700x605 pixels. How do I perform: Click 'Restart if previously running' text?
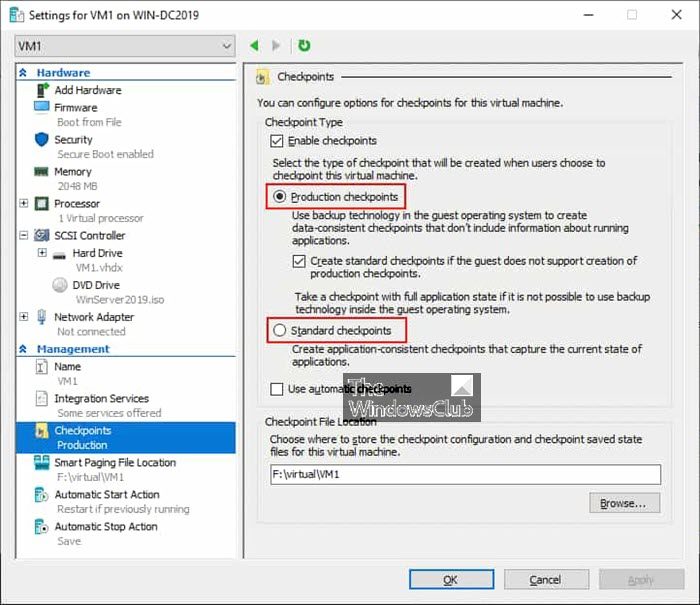pyautogui.click(x=123, y=509)
